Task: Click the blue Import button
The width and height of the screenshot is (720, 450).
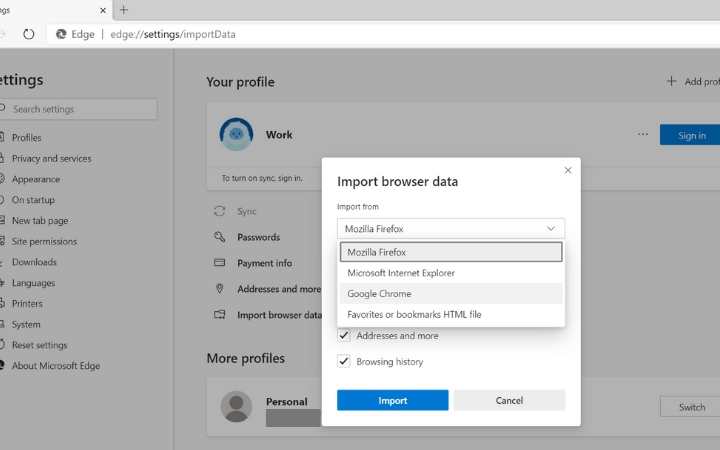Action: coord(393,400)
